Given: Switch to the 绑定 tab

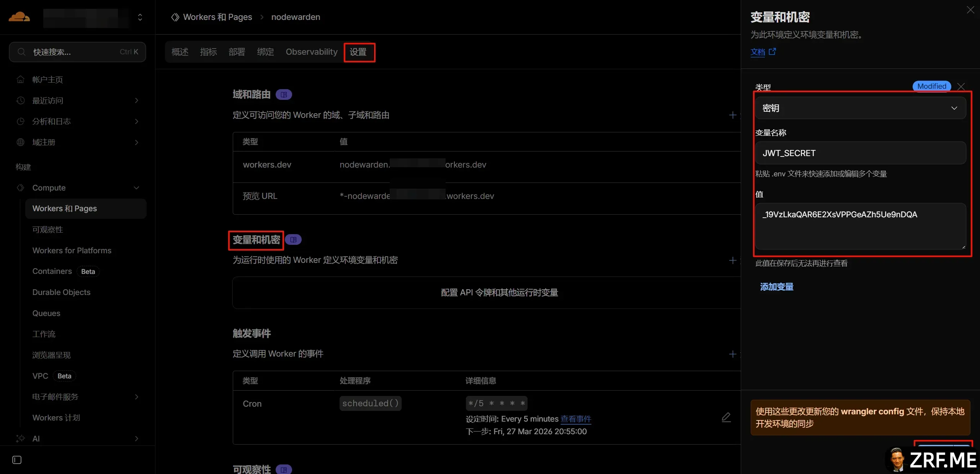Looking at the screenshot, I should click(265, 52).
